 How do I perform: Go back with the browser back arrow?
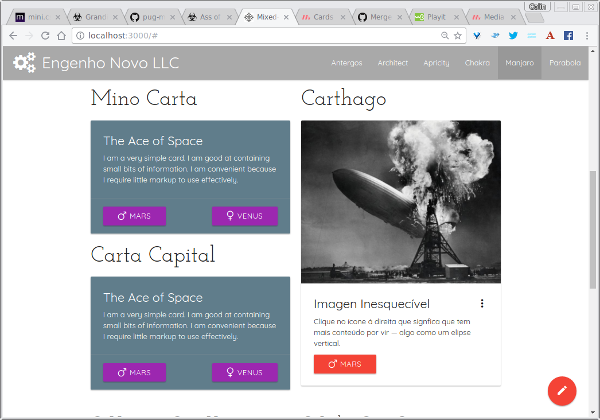click(13, 36)
